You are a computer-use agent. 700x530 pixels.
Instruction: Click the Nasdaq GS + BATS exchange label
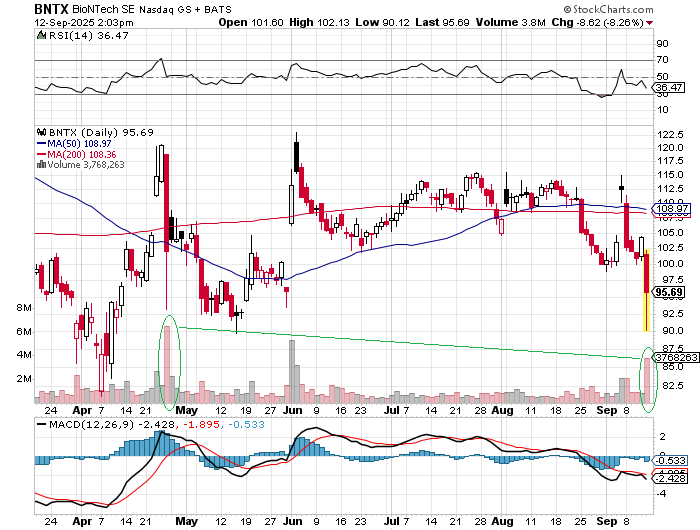tap(185, 9)
